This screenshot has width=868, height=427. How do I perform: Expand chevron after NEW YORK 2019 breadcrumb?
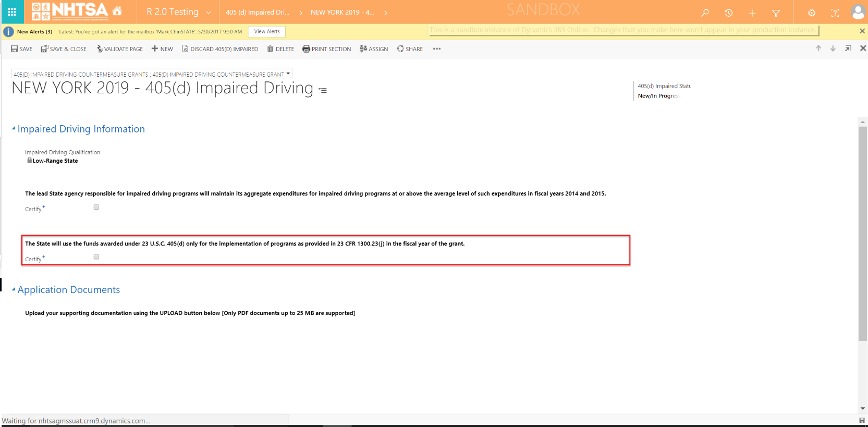tap(386, 13)
